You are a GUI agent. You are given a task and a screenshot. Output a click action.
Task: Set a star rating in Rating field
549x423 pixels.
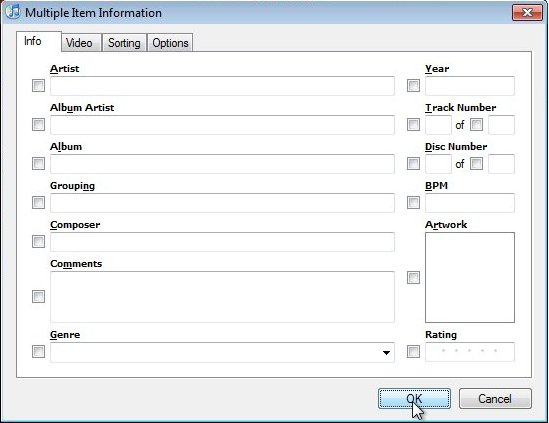click(x=470, y=352)
